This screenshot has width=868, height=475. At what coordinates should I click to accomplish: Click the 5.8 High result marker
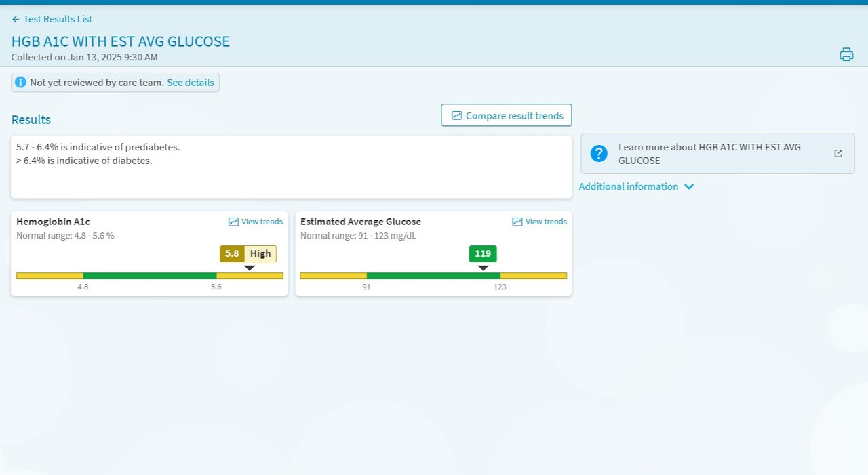tap(248, 253)
